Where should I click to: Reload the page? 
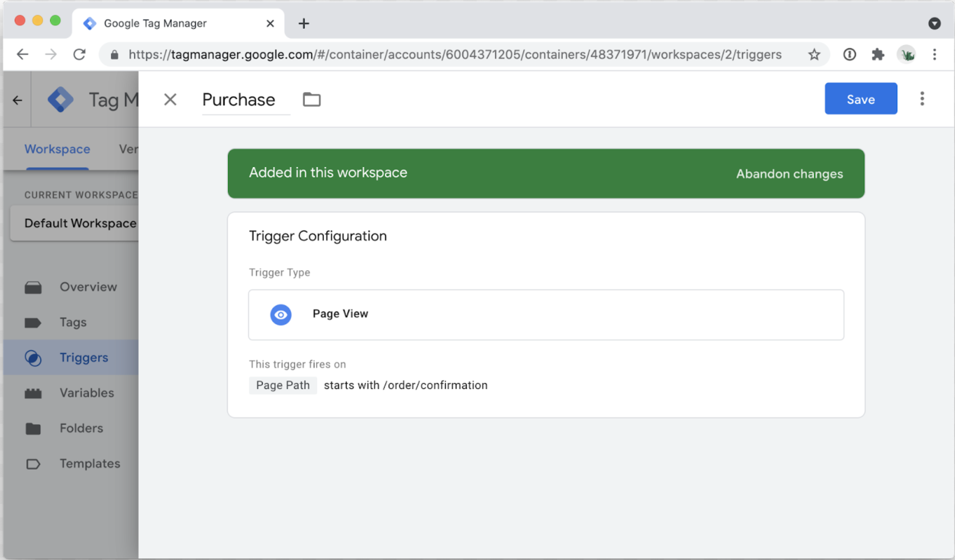tap(79, 54)
